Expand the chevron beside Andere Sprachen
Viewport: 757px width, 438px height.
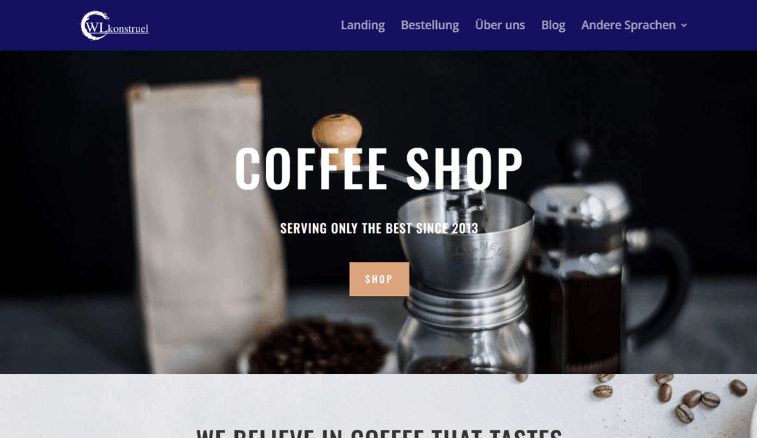click(684, 26)
